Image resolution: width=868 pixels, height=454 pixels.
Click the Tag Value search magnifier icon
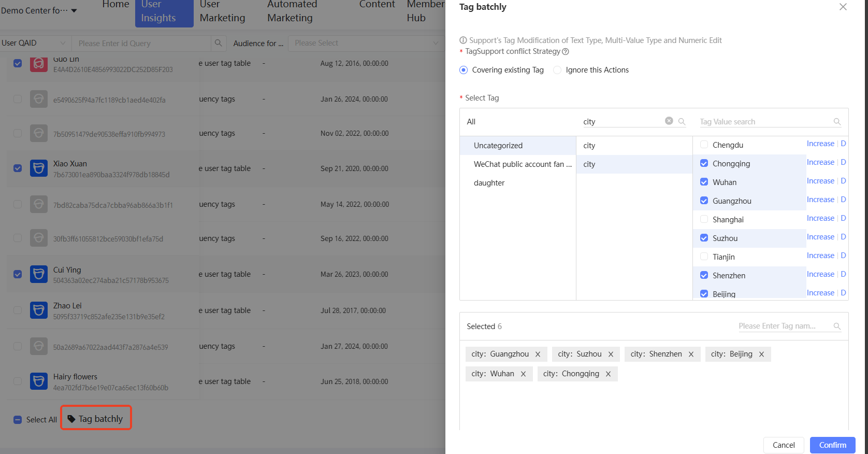click(837, 122)
